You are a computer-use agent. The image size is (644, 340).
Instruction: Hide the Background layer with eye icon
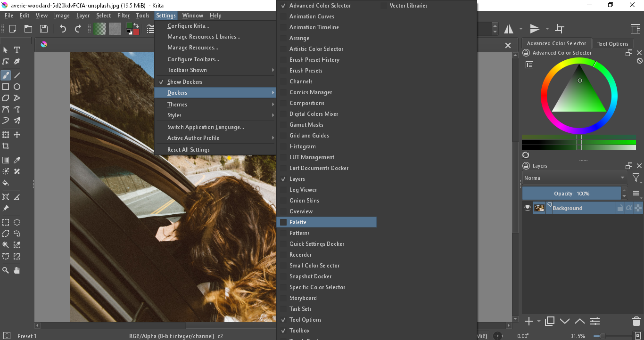528,208
